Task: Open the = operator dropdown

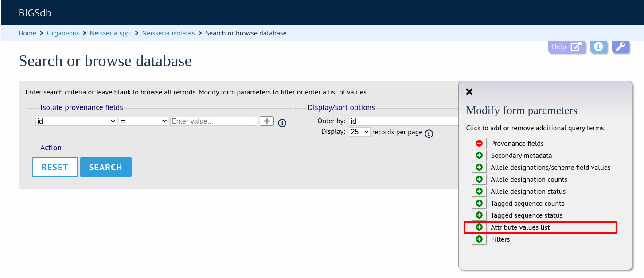Action: 144,121
